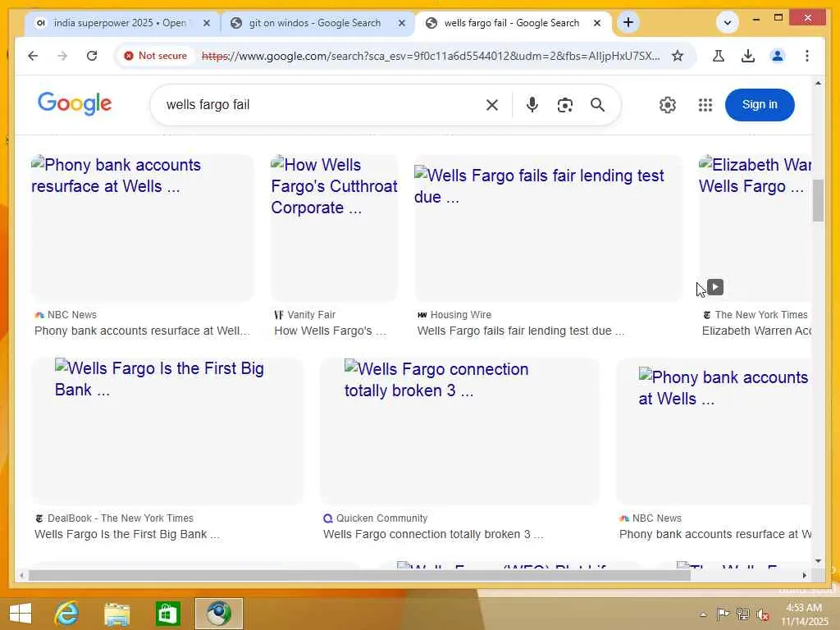Close the wells fargo fail tab
Image resolution: width=840 pixels, height=630 pixels.
point(597,23)
